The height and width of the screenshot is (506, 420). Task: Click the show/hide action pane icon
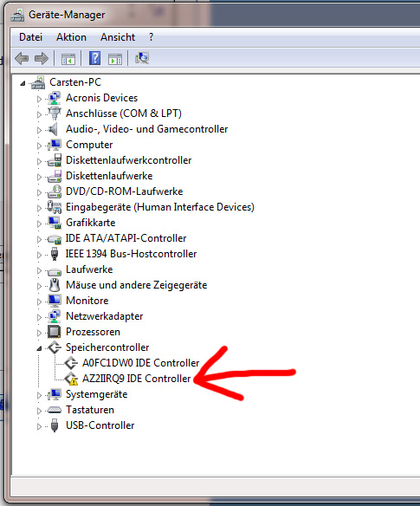115,59
